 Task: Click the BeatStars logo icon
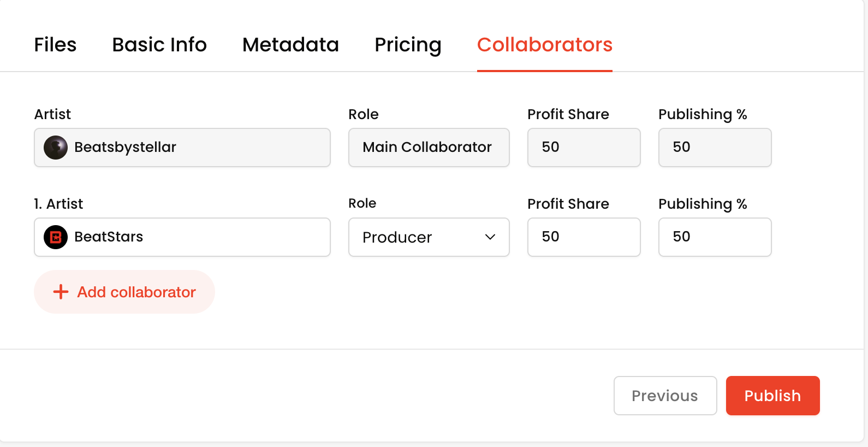pyautogui.click(x=56, y=237)
